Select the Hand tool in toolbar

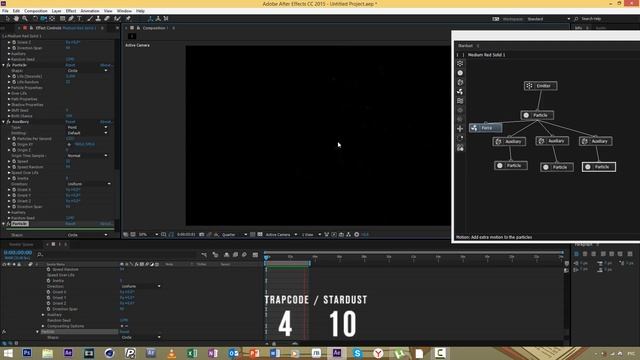tap(16, 19)
